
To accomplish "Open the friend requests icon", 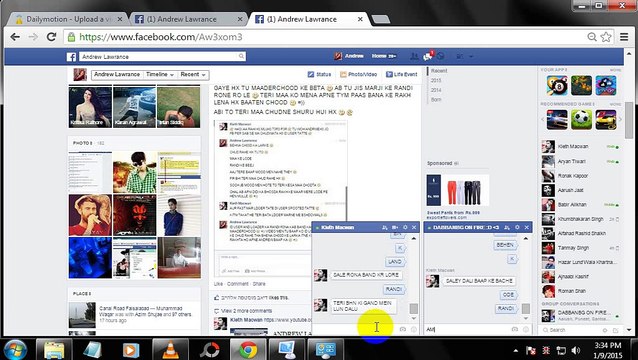I will [414, 56].
